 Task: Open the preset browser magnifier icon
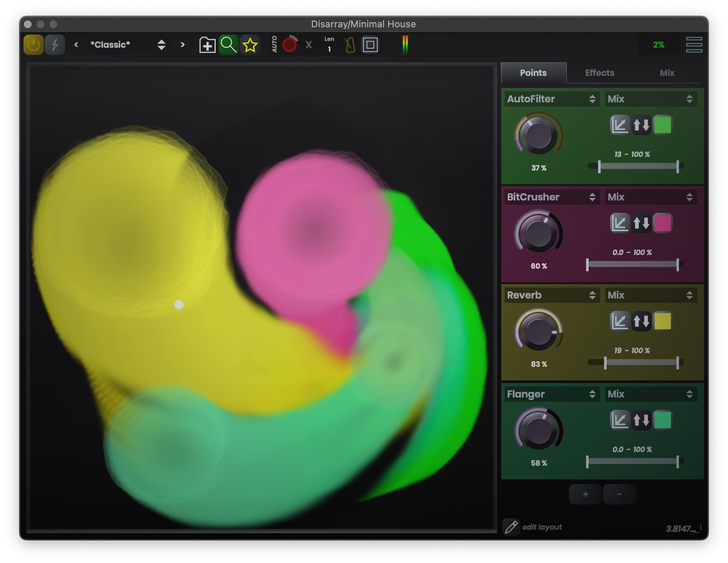pos(229,44)
